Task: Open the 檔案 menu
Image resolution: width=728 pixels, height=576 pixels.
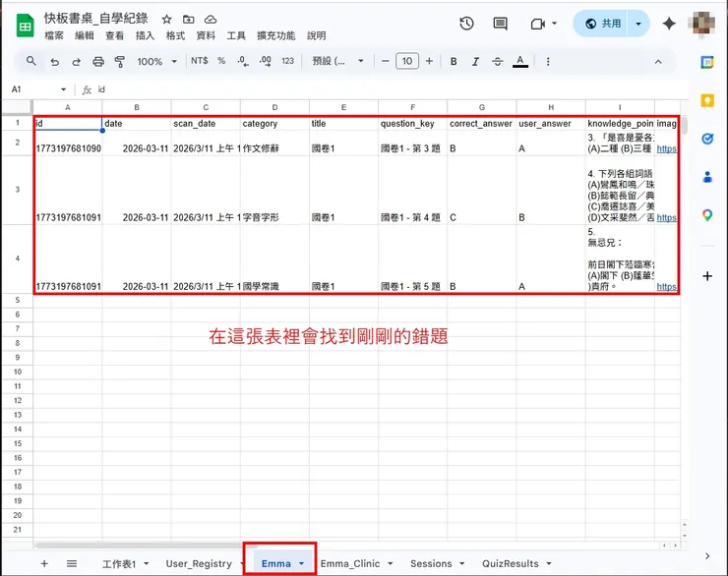Action: tap(54, 35)
